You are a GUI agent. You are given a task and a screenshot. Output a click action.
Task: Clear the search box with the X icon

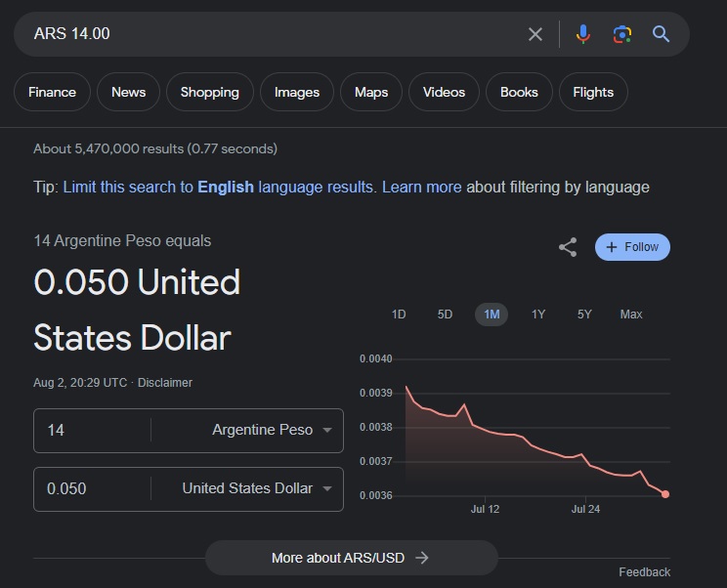(535, 34)
